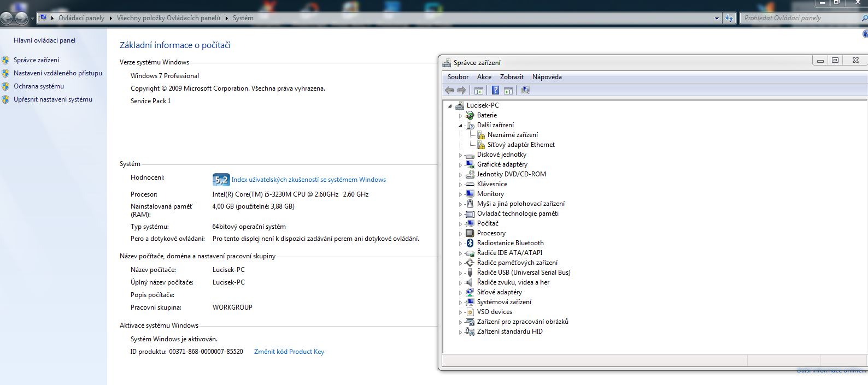Click the blue Help question-mark toolbar icon

pos(495,90)
